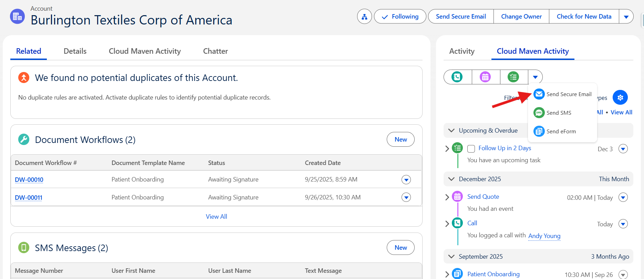The width and height of the screenshot is (644, 279).
Task: Click the Send eForm blue icon
Action: tap(539, 131)
